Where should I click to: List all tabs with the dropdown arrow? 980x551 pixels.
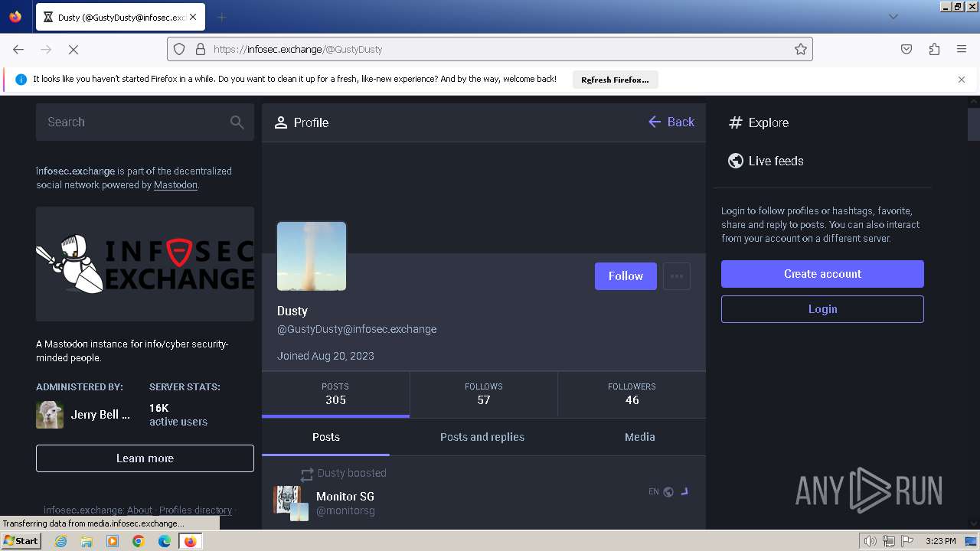(893, 17)
